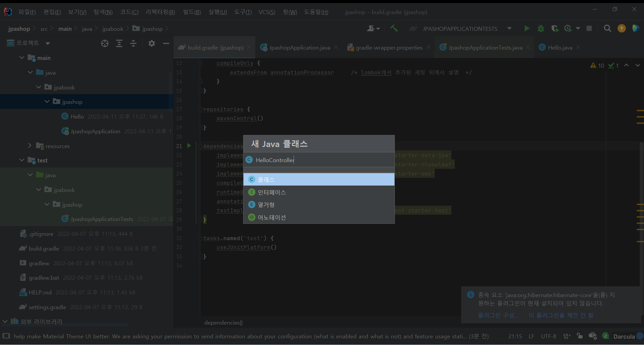The height and width of the screenshot is (345, 644).
Task: Click the LF line separator widget
Action: point(531,336)
